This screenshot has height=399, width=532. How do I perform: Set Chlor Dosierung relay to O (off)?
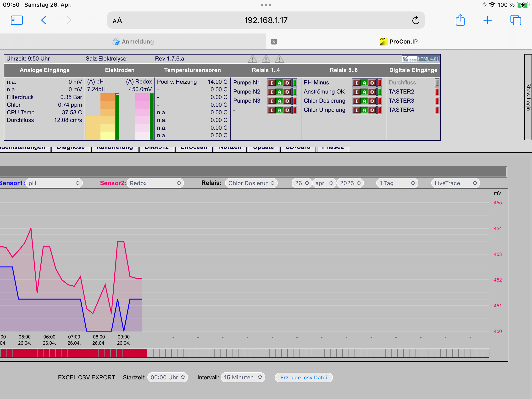click(372, 101)
